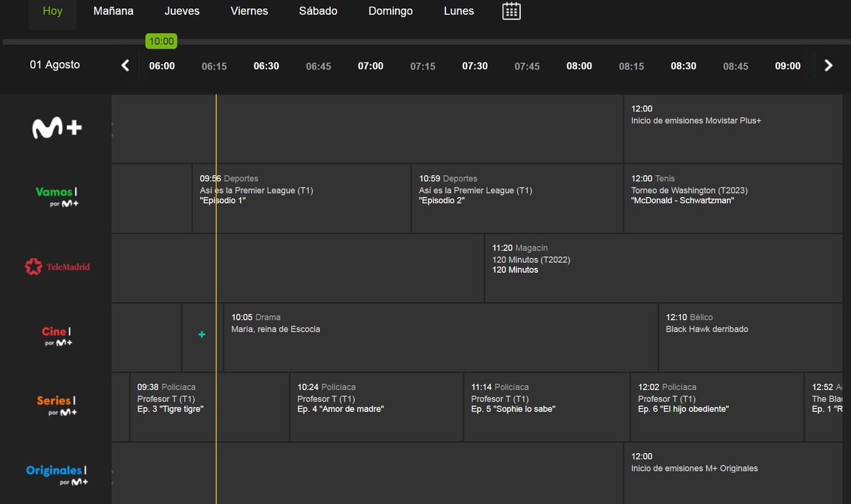Viewport: 851px width, 504px height.
Task: Click the 06:30 time header label
Action: (x=266, y=66)
